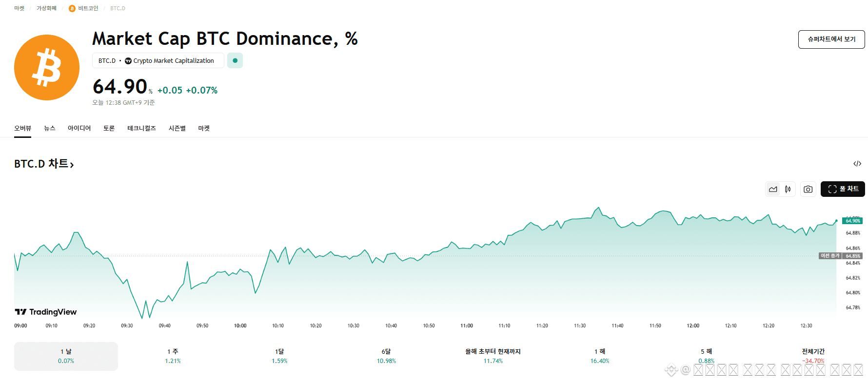Screen dimensions: 868x382
Task: Select the 1 주 time range
Action: (x=173, y=356)
